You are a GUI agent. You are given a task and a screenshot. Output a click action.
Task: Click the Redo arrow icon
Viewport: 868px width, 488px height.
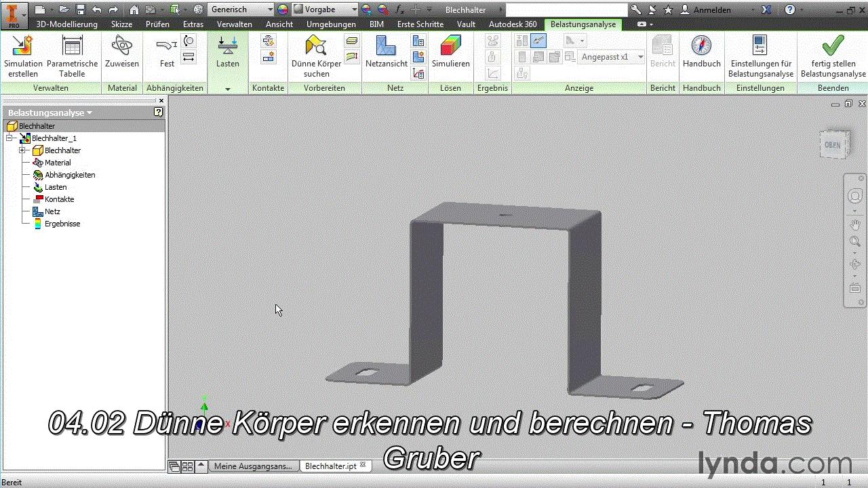[x=114, y=9]
